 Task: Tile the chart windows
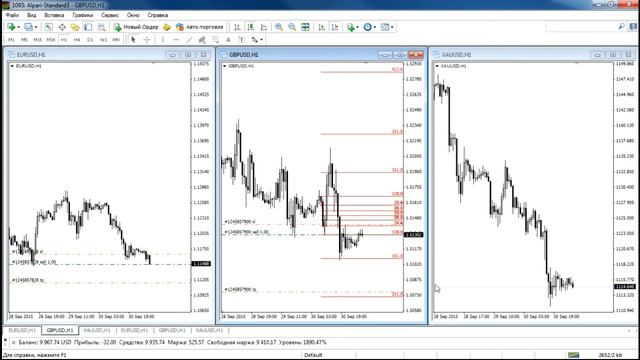coord(305,27)
